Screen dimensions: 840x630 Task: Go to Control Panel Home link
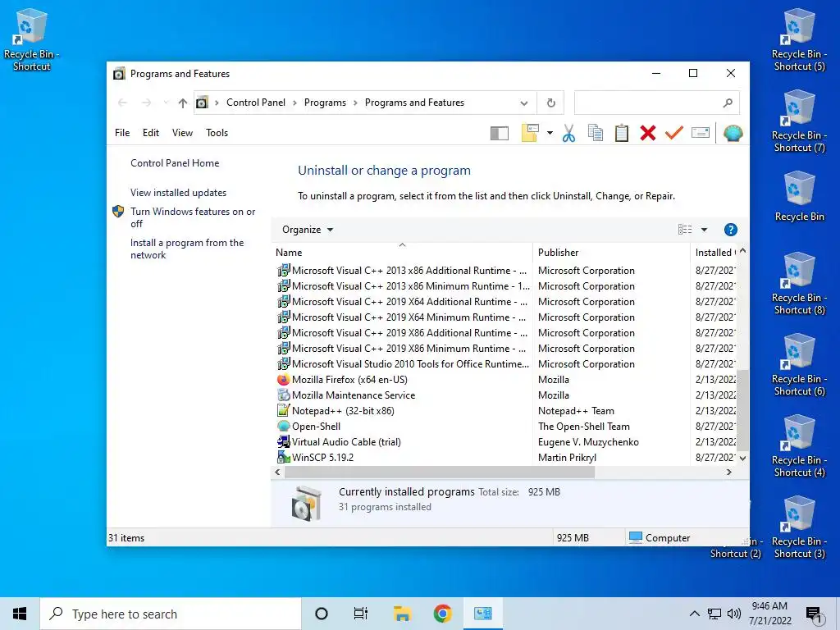click(175, 163)
